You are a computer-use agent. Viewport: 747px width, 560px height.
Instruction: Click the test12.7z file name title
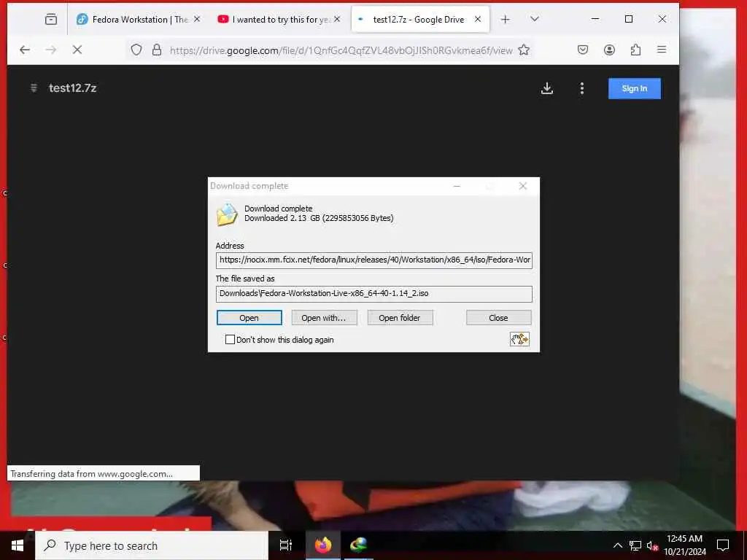point(73,88)
